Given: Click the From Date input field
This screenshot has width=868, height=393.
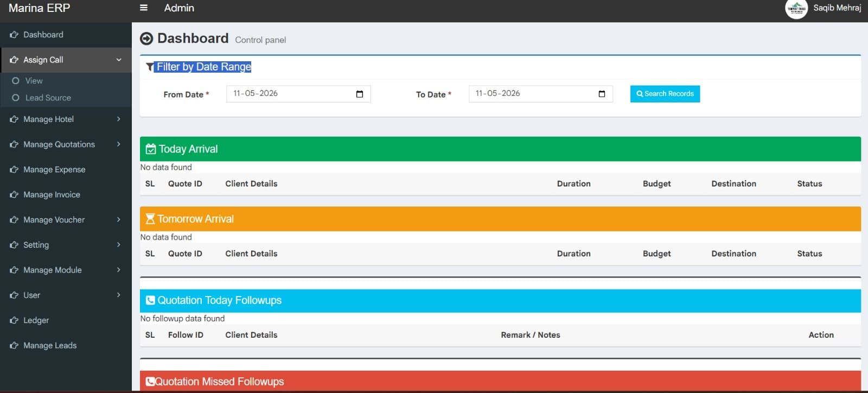Looking at the screenshot, I should [x=299, y=94].
